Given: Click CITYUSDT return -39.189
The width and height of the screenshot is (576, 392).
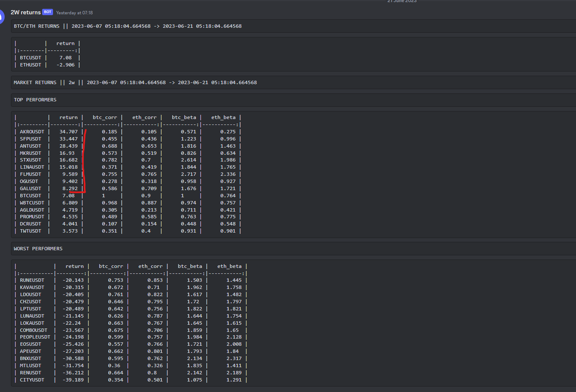Looking at the screenshot, I should coord(73,380).
